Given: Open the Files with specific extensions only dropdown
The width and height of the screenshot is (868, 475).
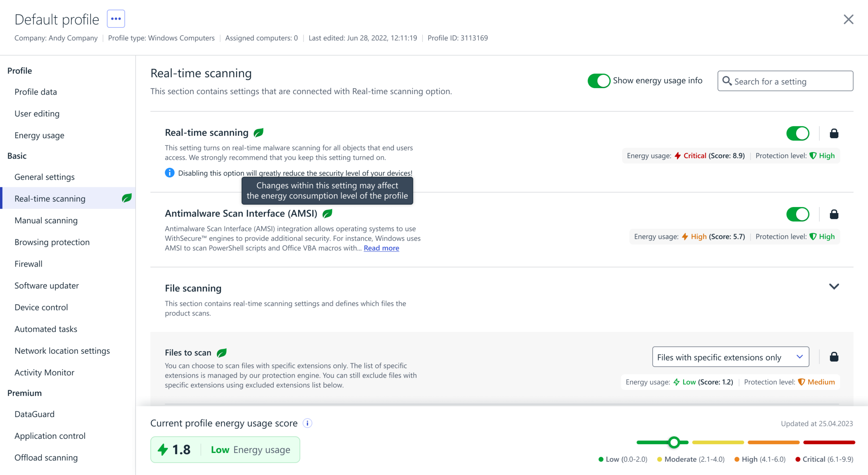Looking at the screenshot, I should pos(731,357).
